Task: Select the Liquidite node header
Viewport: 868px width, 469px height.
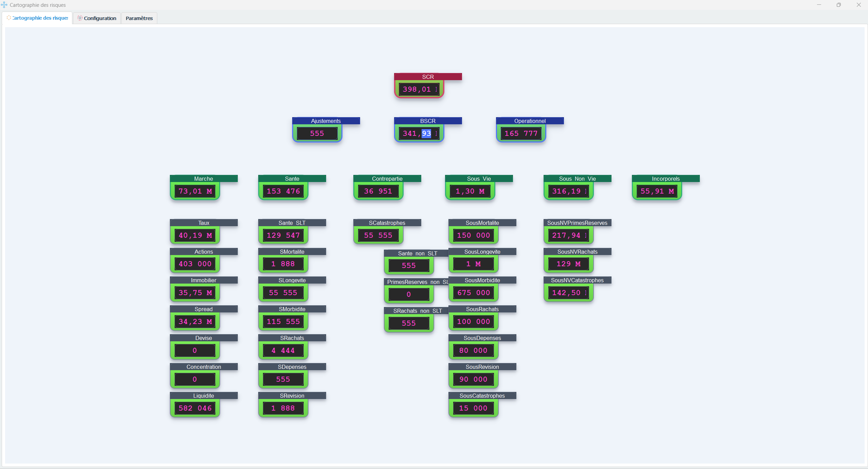Action: pyautogui.click(x=204, y=396)
